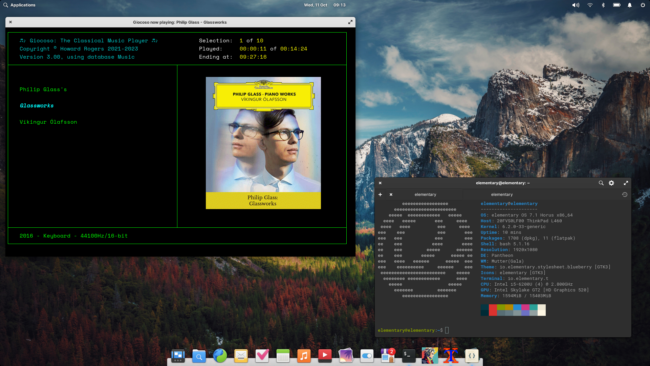Click the Theme line with blueberry stylesheet
This screenshot has width=650, height=366.
(x=546, y=267)
